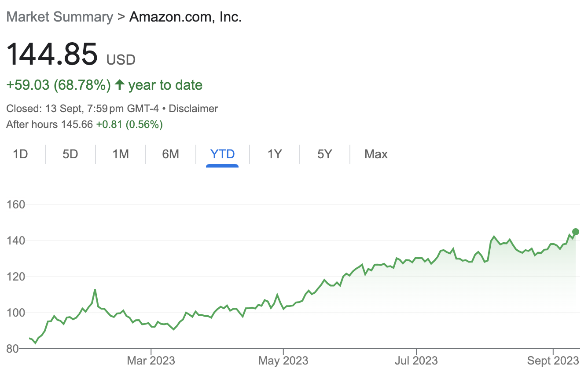Click the Sept 2023 axis label
The height and width of the screenshot is (372, 588).
[553, 361]
